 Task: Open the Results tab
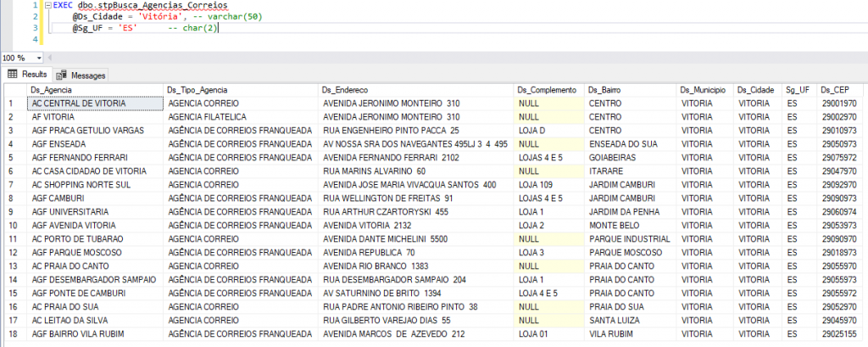(27, 75)
